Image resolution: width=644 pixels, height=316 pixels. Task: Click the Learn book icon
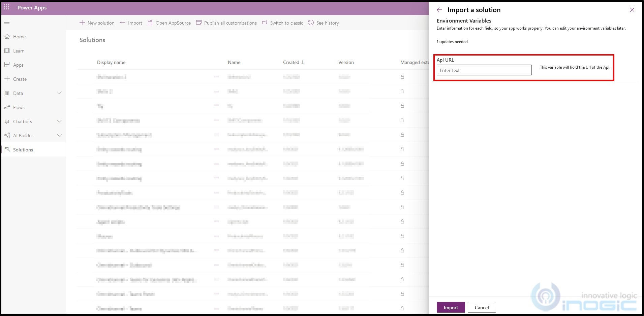tap(7, 50)
